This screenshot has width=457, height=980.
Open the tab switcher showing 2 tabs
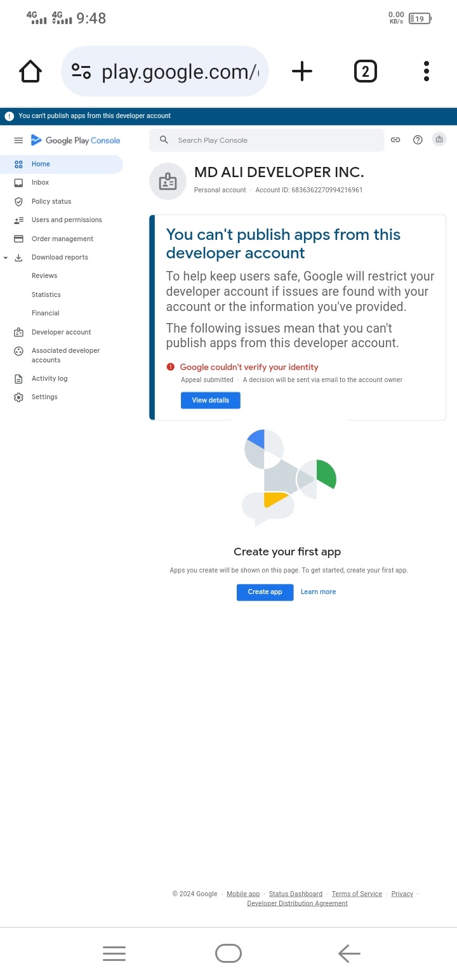pyautogui.click(x=365, y=71)
